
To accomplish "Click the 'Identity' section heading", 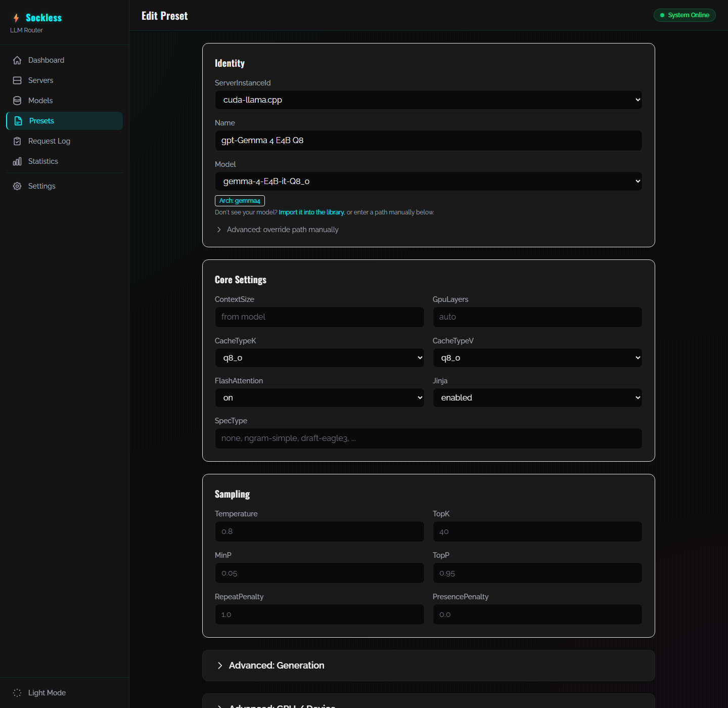I will tap(230, 63).
